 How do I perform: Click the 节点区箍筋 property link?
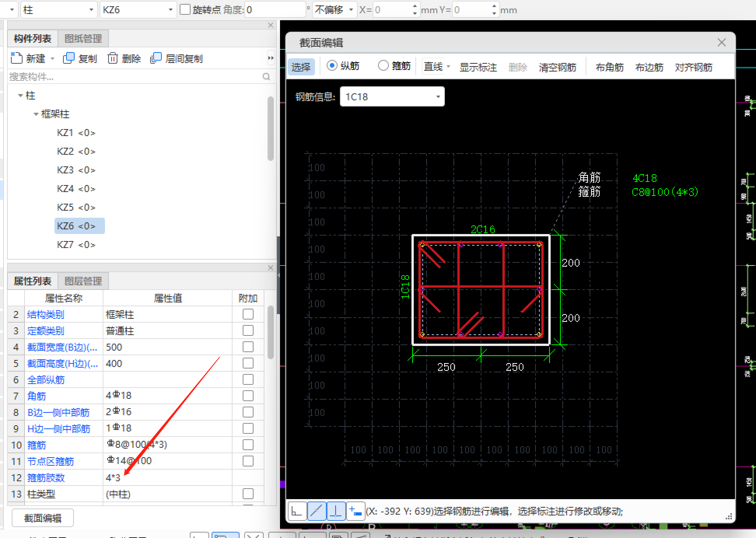tap(51, 461)
